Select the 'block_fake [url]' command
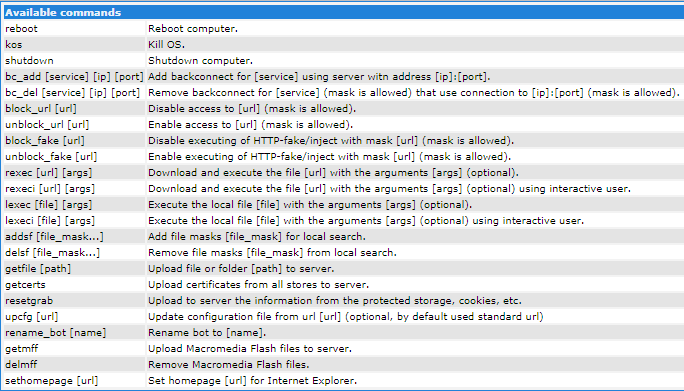Image resolution: width=684 pixels, height=391 pixels. tap(45, 141)
